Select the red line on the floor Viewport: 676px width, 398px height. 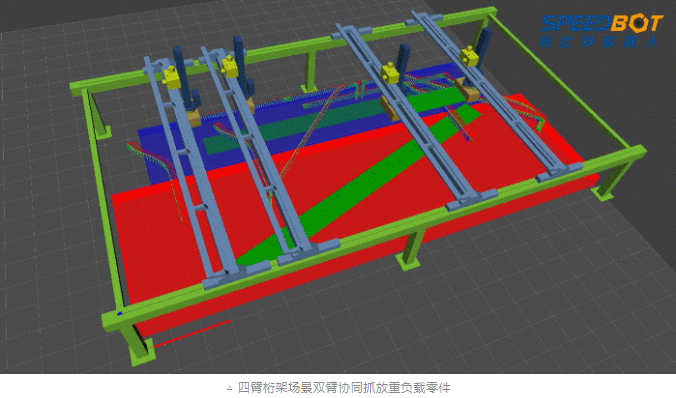point(192,333)
